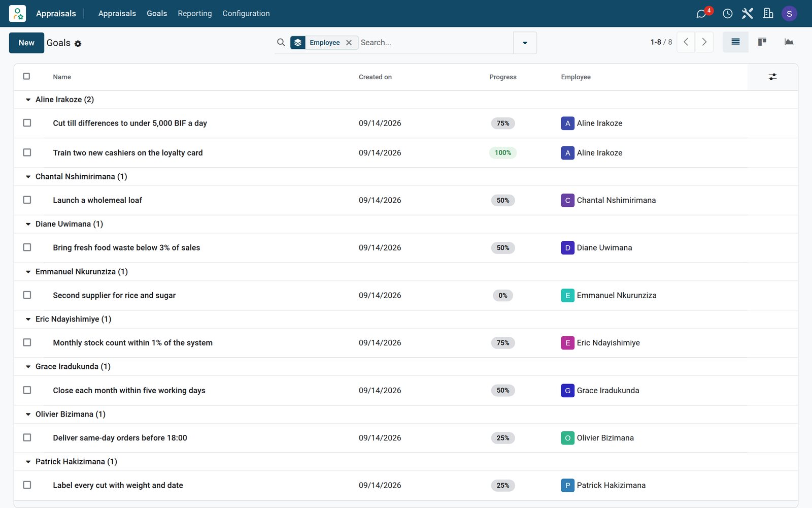Toggle the select-all checkbox in header
This screenshot has height=508, width=812.
(x=27, y=76)
